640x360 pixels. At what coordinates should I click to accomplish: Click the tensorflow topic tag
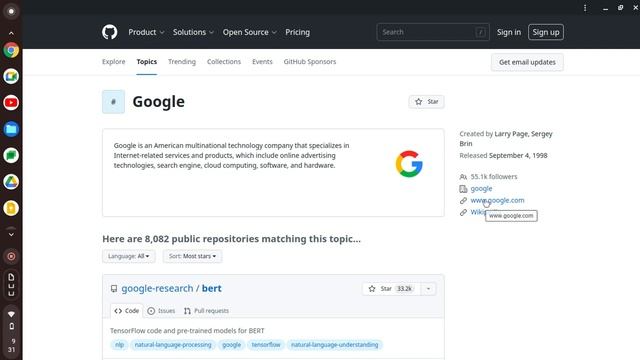click(266, 345)
